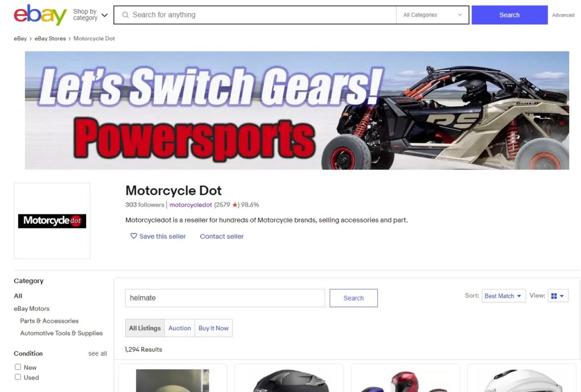Open the red and blue helmets listing thumbnail
This screenshot has width=581, height=392.
405,381
